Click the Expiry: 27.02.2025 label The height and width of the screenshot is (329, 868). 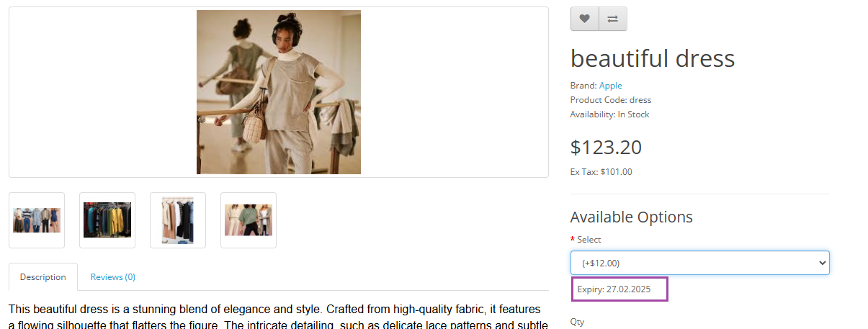point(614,289)
